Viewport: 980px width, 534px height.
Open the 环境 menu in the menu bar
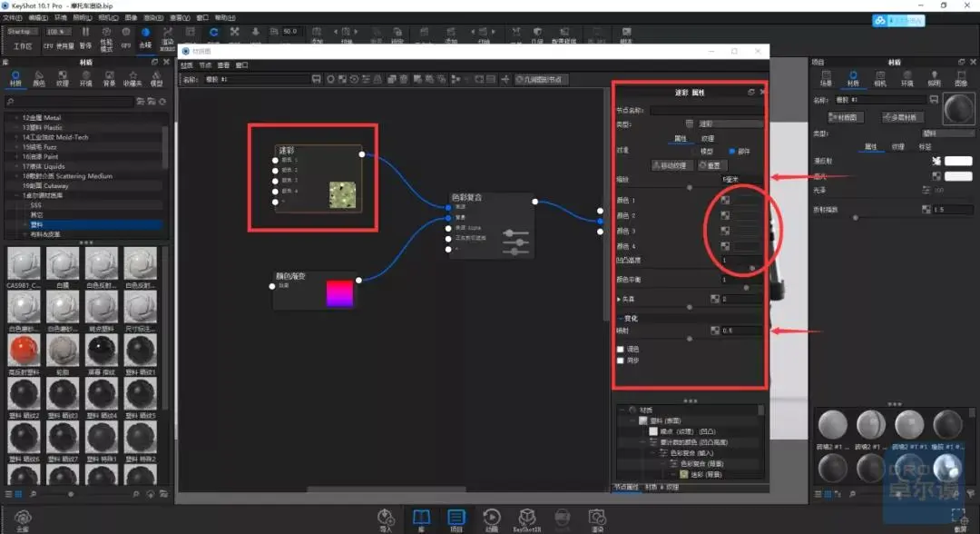click(x=61, y=17)
